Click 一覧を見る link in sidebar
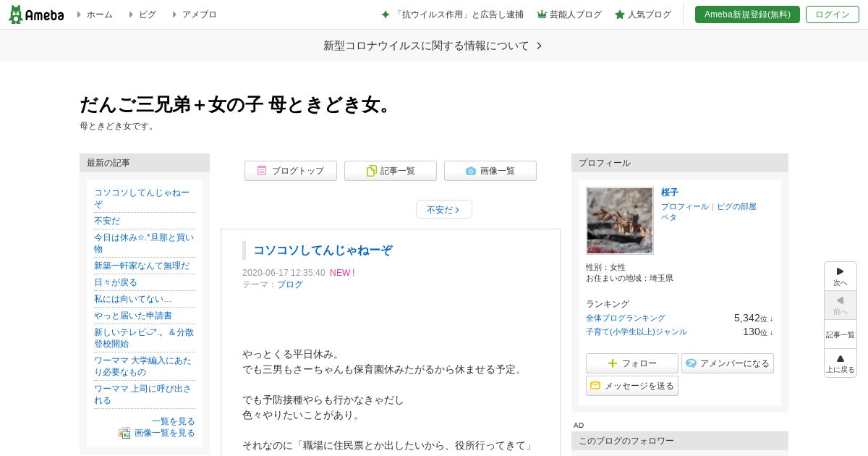 click(x=174, y=421)
